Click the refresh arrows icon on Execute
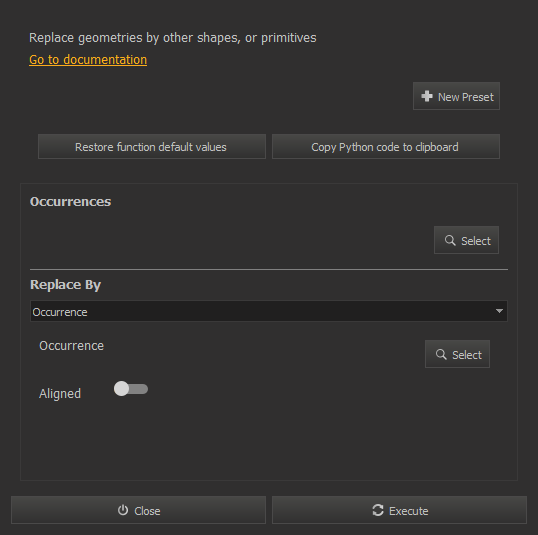Viewport: 538px width, 535px height. [x=378, y=510]
